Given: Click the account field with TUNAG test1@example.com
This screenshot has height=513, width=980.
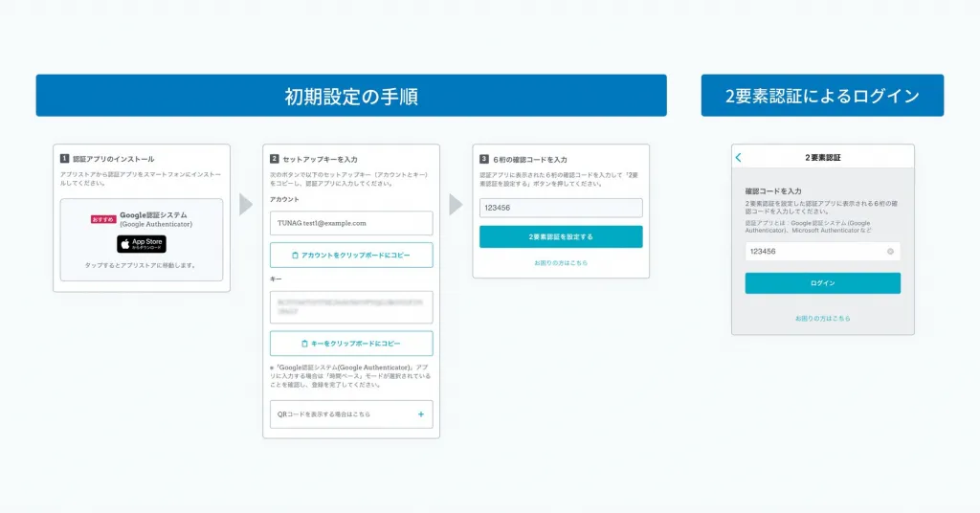Looking at the screenshot, I should click(x=351, y=223).
